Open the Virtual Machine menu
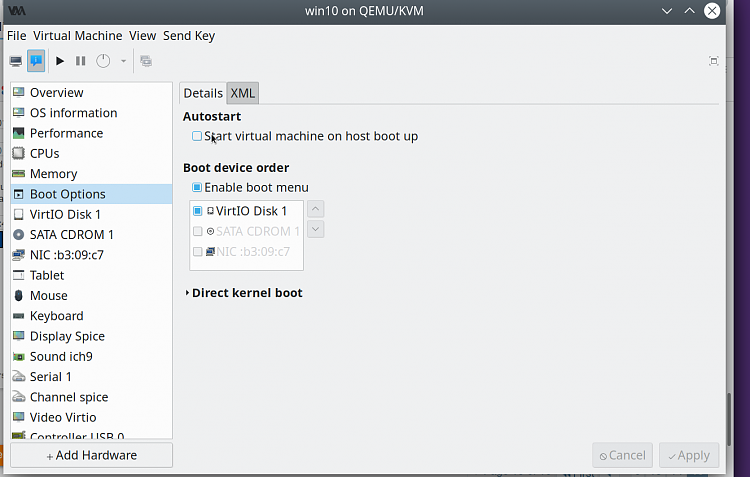Screen dimensions: 750x477 coord(77,36)
